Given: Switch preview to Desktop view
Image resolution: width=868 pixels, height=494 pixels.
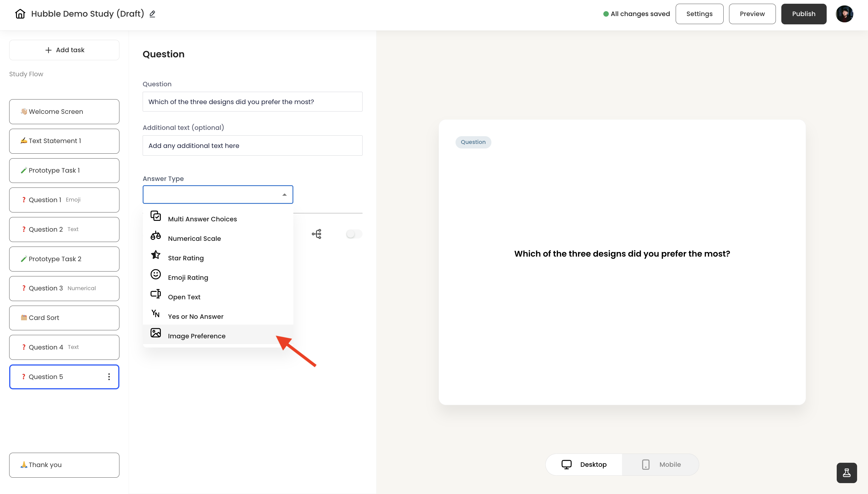Looking at the screenshot, I should (x=584, y=464).
